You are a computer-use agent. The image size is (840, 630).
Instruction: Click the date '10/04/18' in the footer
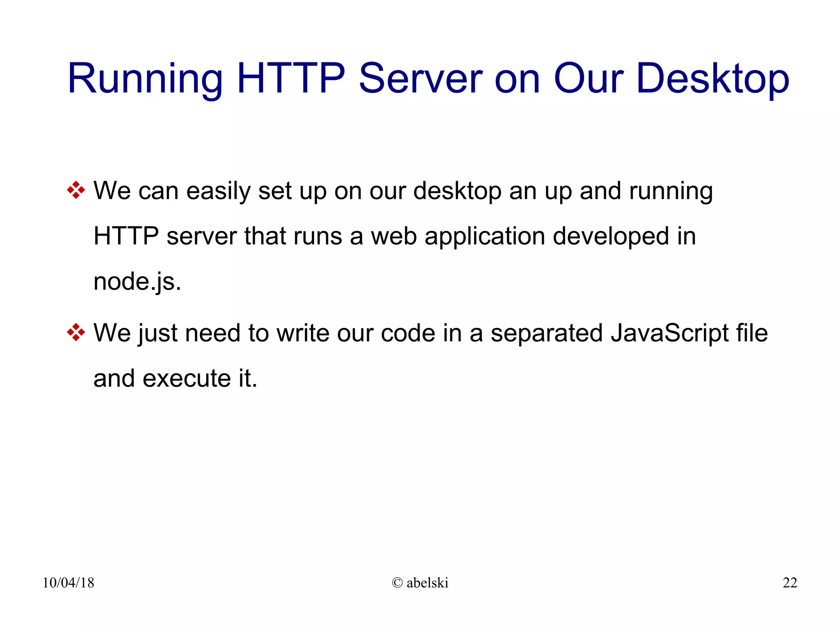68,583
